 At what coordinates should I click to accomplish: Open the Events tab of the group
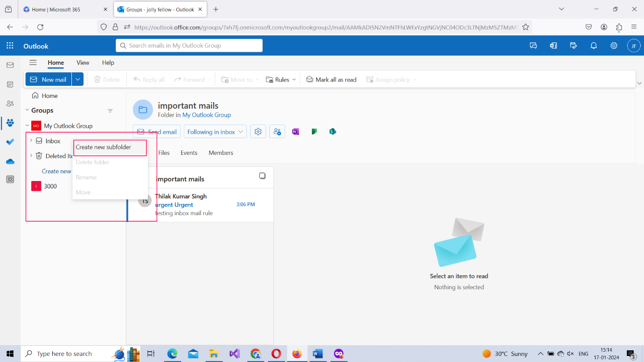pyautogui.click(x=189, y=153)
